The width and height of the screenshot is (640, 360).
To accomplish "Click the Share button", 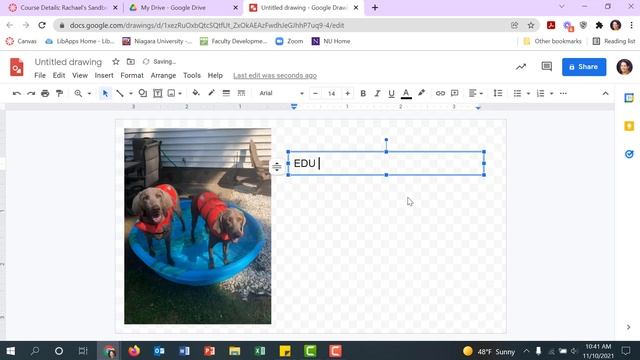I will (x=584, y=67).
